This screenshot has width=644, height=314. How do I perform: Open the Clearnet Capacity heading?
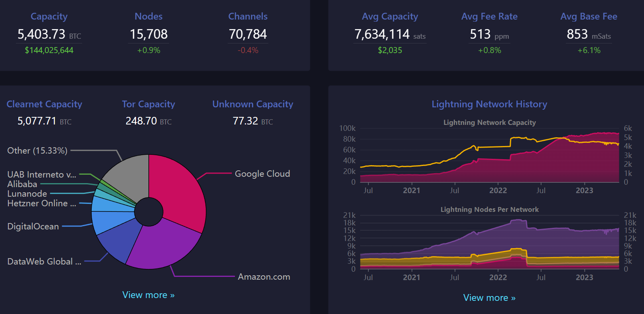point(44,104)
